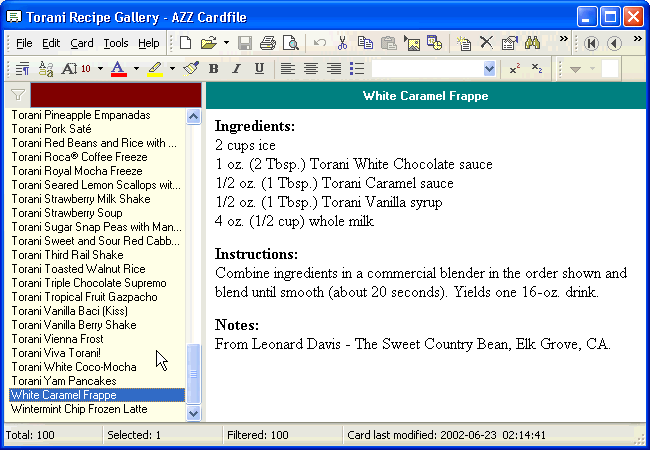Viewport: 650px width, 450px height.
Task: Expand the Open folder dropdown arrow
Action: tap(226, 43)
